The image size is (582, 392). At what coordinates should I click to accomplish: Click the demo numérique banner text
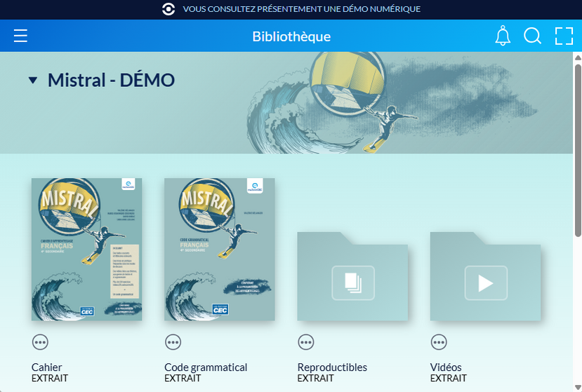pyautogui.click(x=301, y=9)
